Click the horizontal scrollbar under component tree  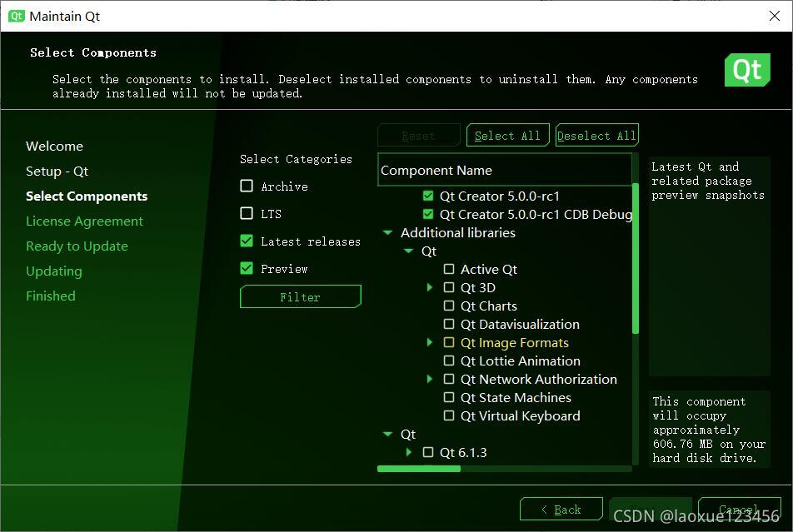coord(419,469)
